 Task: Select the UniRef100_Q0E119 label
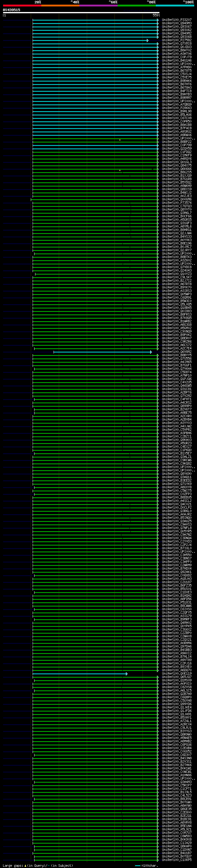pos(176,674)
